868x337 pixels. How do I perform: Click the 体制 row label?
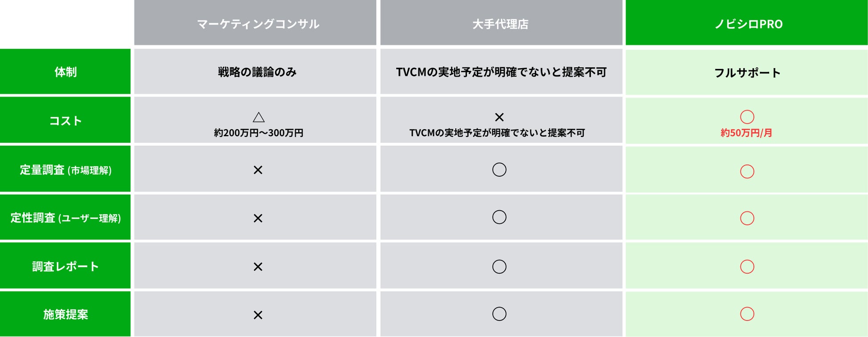65,72
